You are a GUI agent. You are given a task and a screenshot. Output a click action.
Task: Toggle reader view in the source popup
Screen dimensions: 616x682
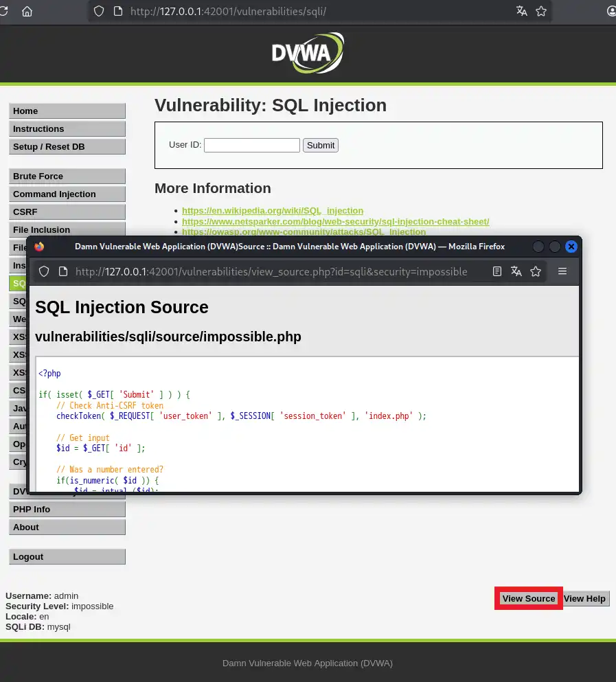pos(497,271)
